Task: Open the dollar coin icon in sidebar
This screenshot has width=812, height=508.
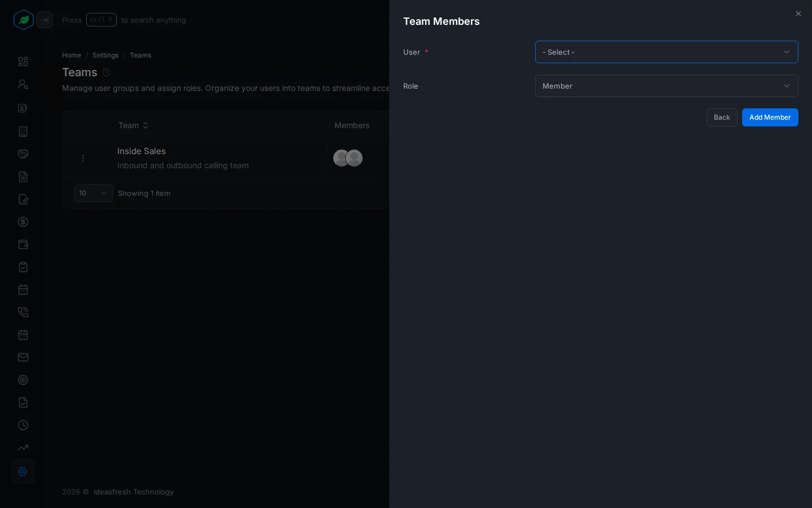Action: pyautogui.click(x=23, y=222)
